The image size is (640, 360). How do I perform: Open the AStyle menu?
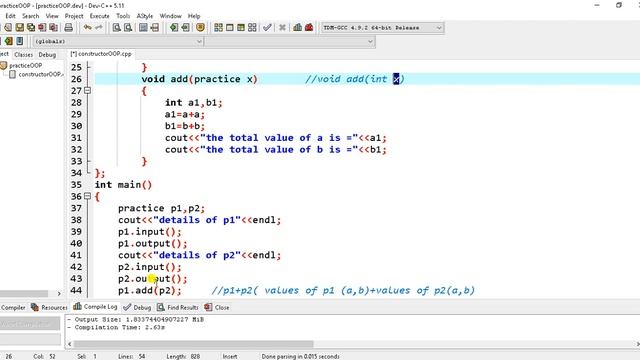(x=144, y=16)
